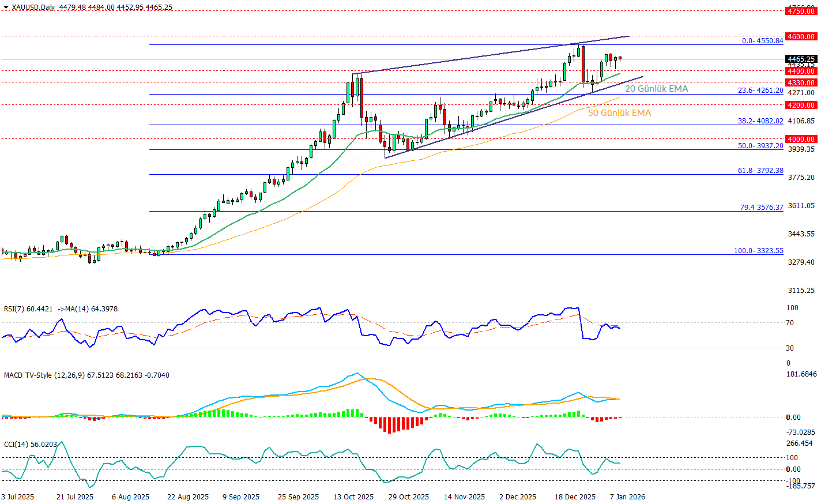Click the Fibonacci 61.8- 3792.38 label
Image resolution: width=821 pixels, height=504 pixels.
point(760,171)
